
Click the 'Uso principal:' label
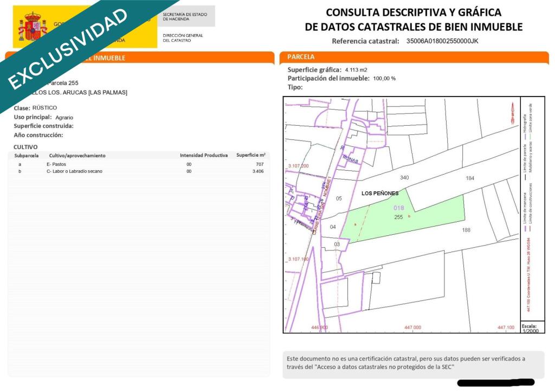coord(33,117)
